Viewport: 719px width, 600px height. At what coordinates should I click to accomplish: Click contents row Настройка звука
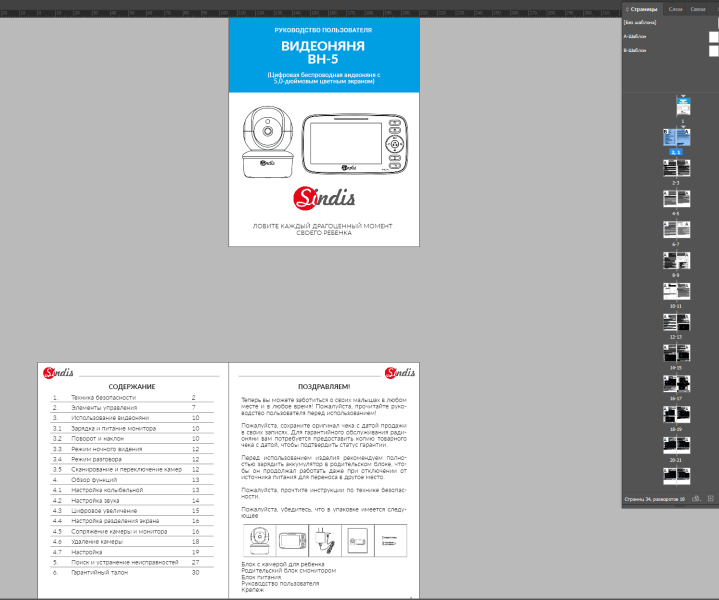pyautogui.click(x=132, y=500)
